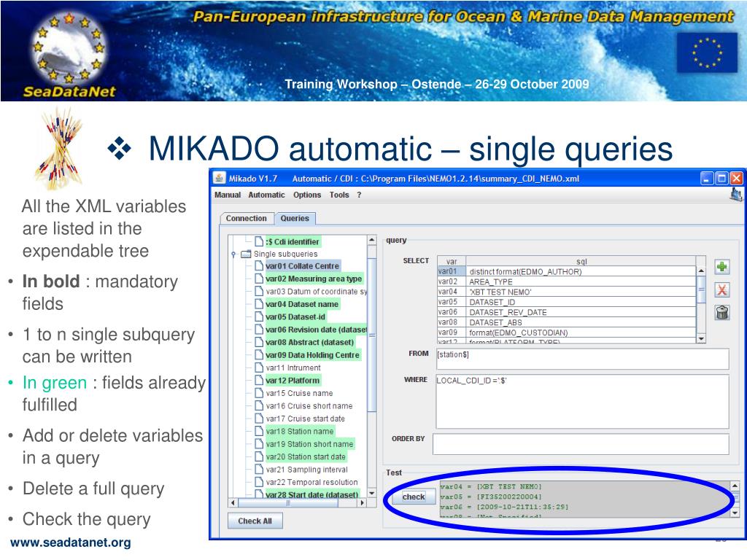Select var01 Collate Centre in tree

point(303,265)
